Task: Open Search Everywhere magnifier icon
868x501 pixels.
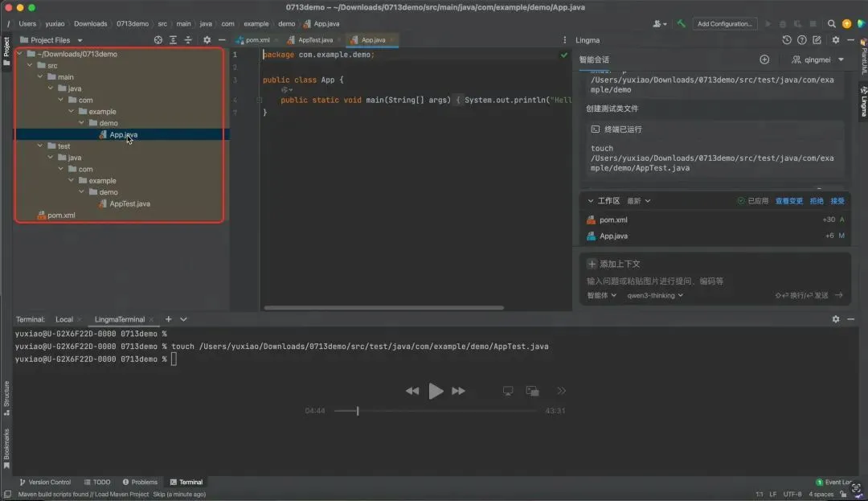Action: pyautogui.click(x=831, y=24)
